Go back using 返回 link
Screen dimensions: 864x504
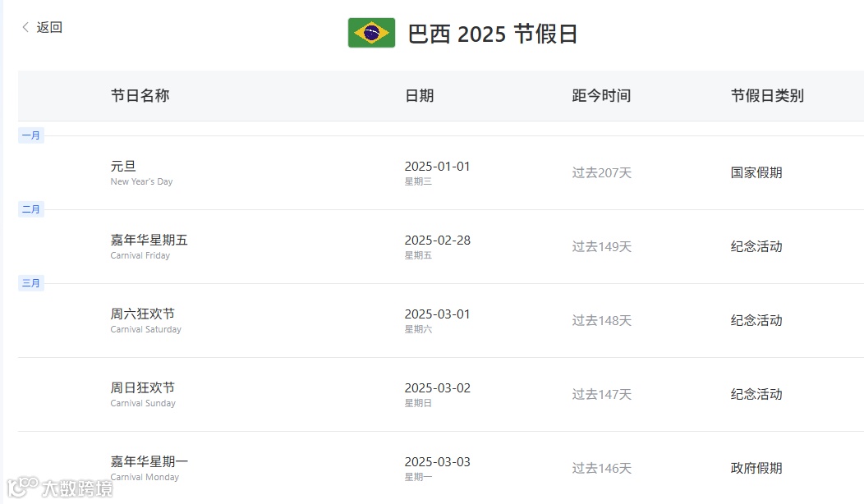coord(49,27)
